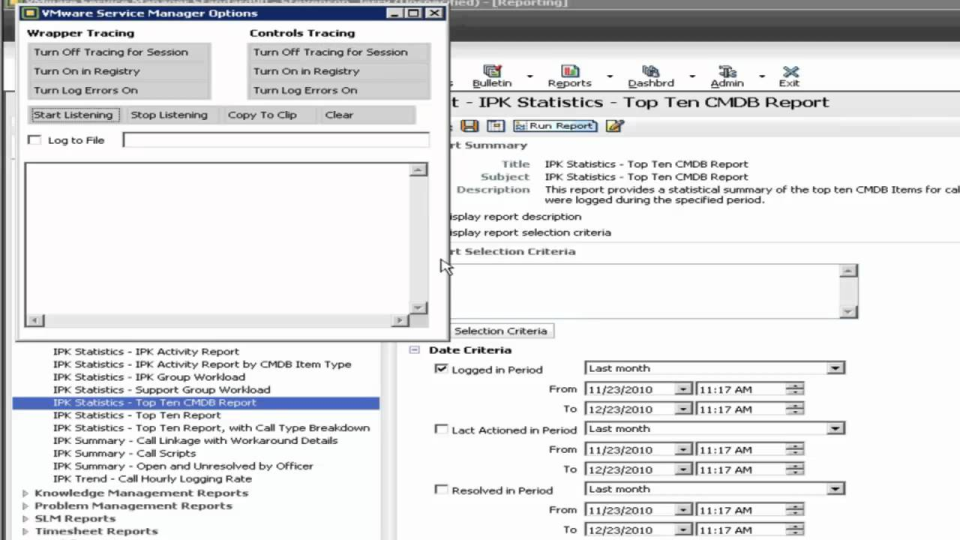Image resolution: width=960 pixels, height=540 pixels.
Task: Select IPK Statistics - IPK Group Workload
Action: tap(149, 377)
